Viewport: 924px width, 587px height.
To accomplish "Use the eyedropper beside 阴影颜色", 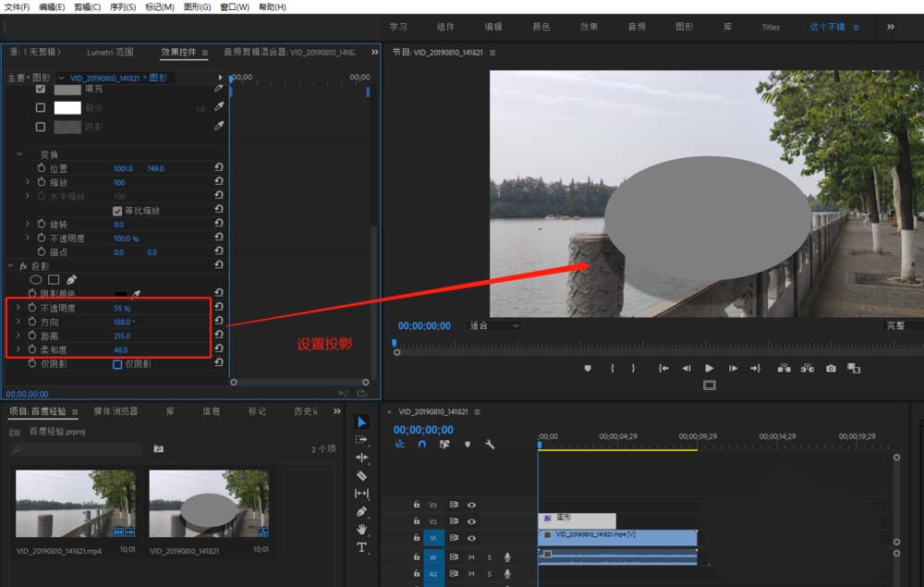I will pyautogui.click(x=135, y=294).
